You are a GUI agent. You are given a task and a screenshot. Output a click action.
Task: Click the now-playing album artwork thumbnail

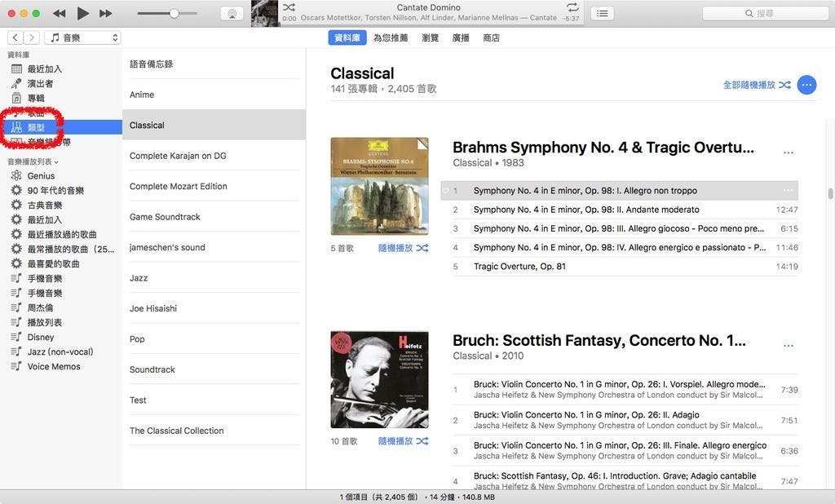click(265, 13)
